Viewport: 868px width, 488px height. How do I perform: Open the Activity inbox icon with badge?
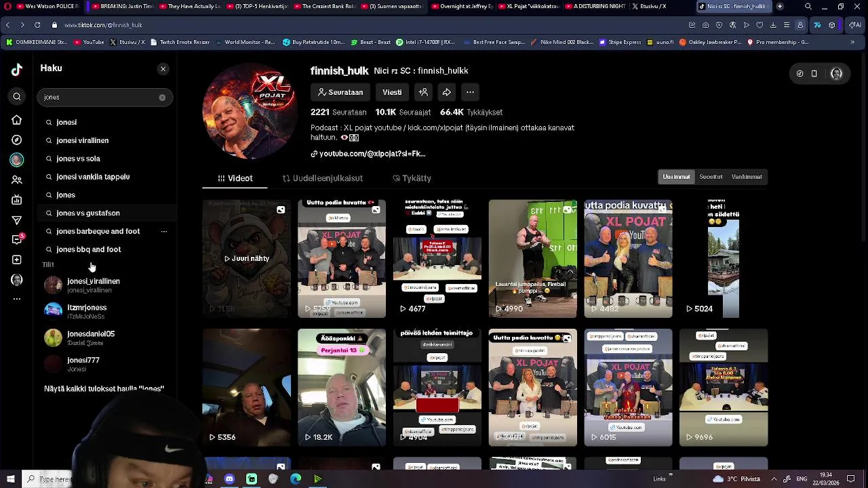point(17,239)
